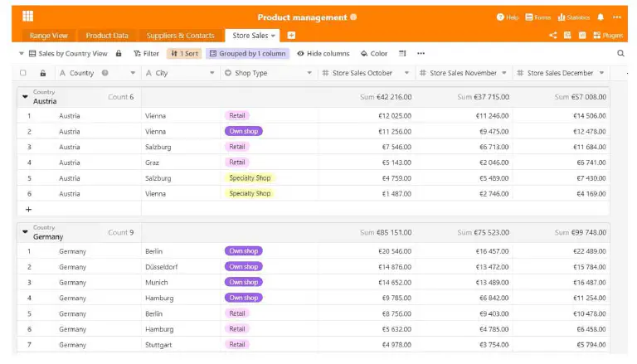
Task: Switch to the Range View tab
Action: coord(48,36)
